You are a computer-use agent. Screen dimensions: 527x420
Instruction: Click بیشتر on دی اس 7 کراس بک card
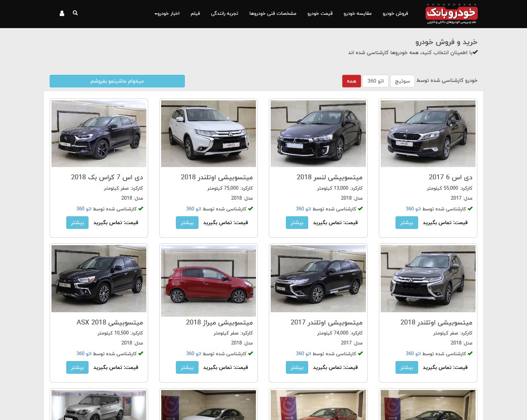77,223
